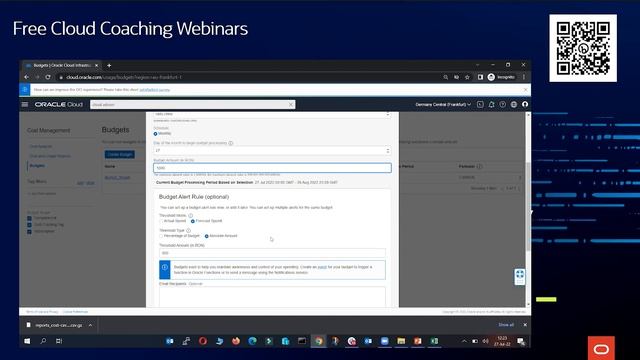
Task: Select the Absolute Amount radio button
Action: 207,236
